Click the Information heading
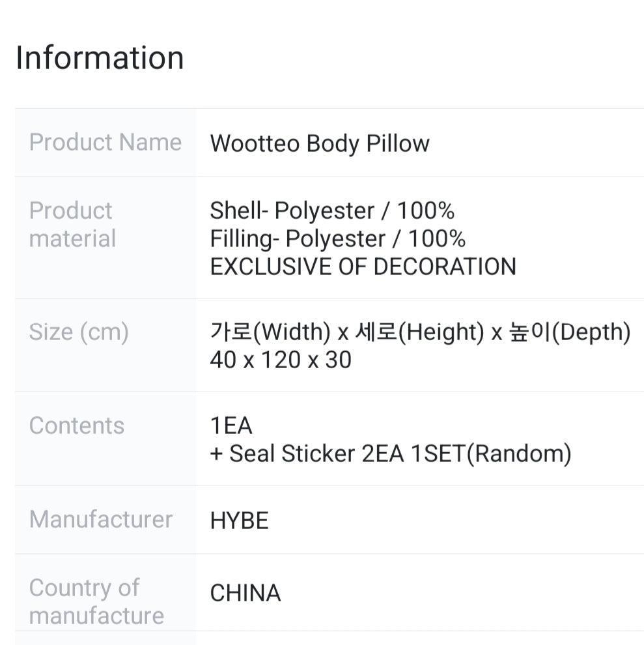 [100, 58]
